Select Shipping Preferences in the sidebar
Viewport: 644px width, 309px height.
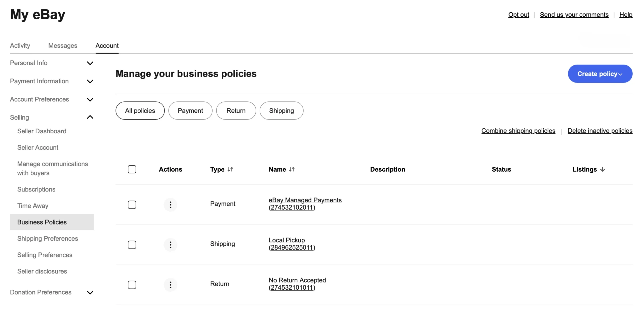tap(48, 238)
